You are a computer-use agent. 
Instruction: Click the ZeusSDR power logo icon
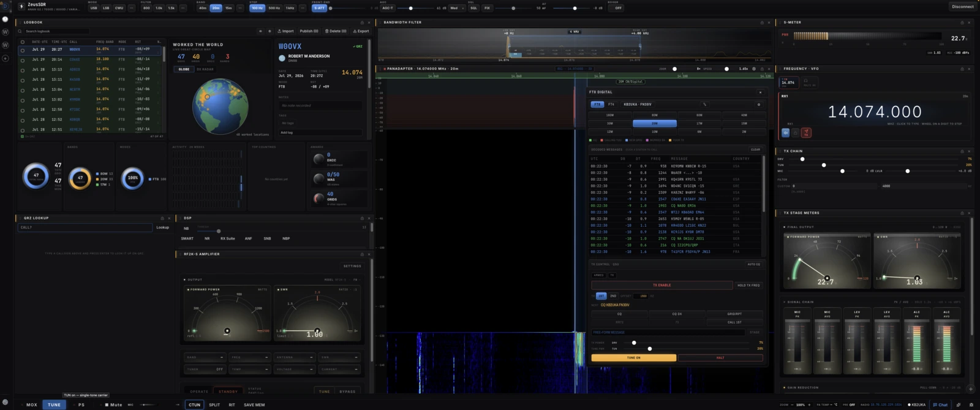pos(21,7)
